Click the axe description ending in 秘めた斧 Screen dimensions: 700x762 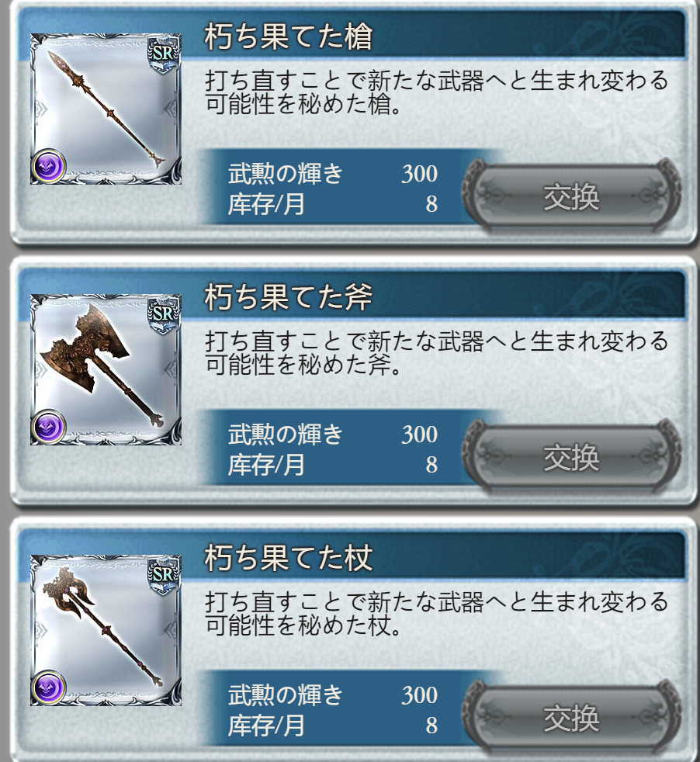click(x=436, y=352)
